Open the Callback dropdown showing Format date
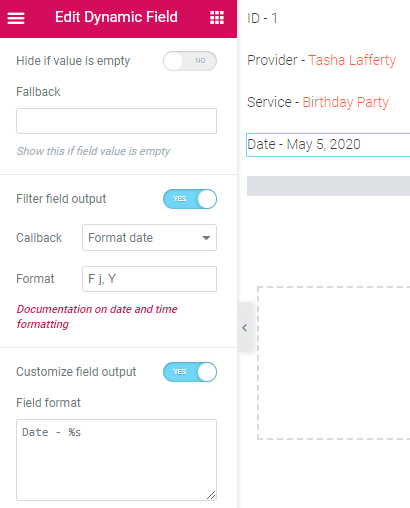This screenshot has width=410, height=508. point(149,238)
